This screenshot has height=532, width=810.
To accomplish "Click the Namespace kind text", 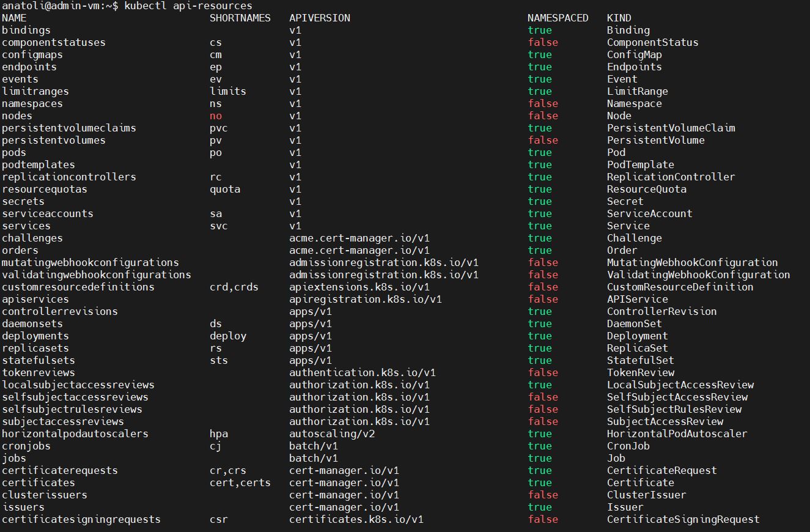I will coord(634,103).
